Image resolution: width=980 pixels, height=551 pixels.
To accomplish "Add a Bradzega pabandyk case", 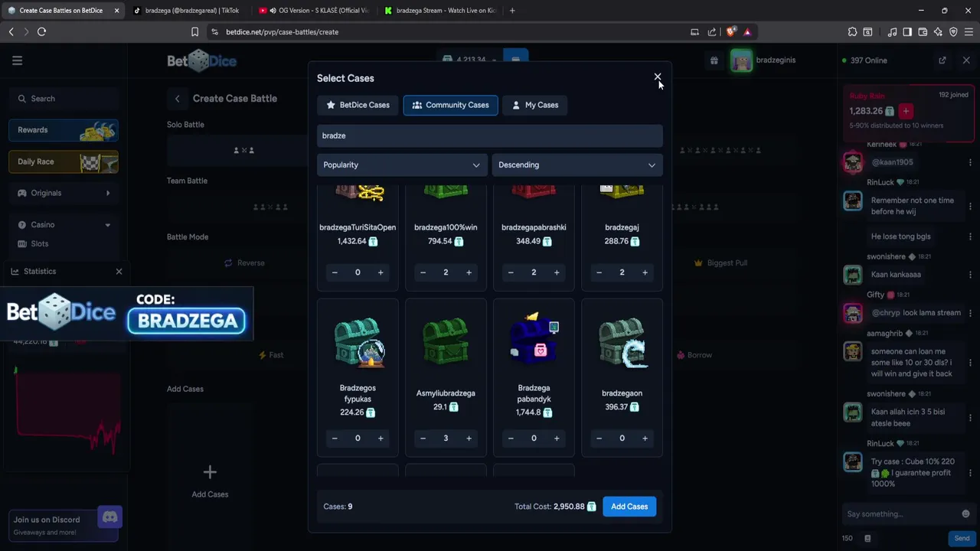I will pyautogui.click(x=557, y=439).
